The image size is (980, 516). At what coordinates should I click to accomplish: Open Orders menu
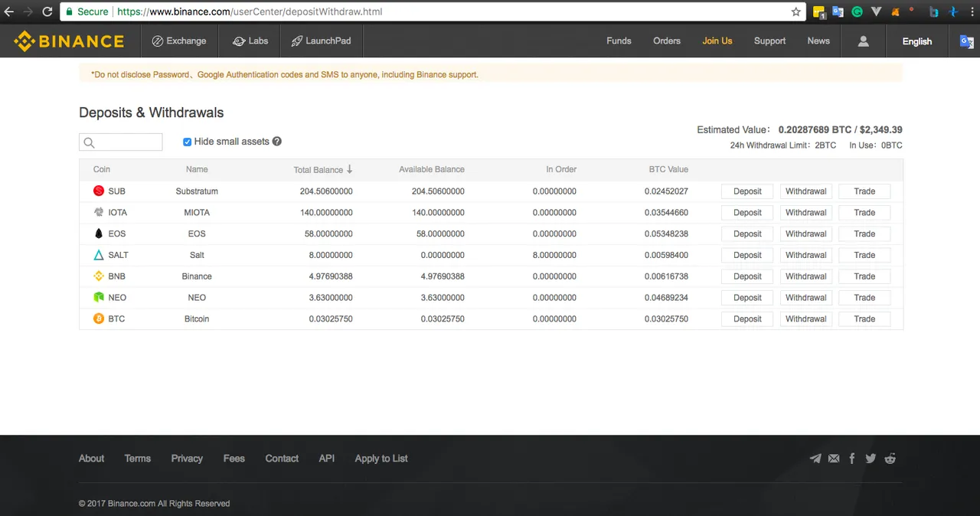tap(667, 41)
